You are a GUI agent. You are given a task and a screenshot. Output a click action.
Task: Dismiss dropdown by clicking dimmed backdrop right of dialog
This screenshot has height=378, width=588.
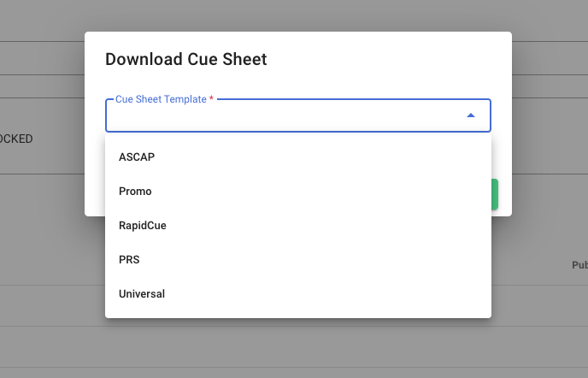pos(547,128)
